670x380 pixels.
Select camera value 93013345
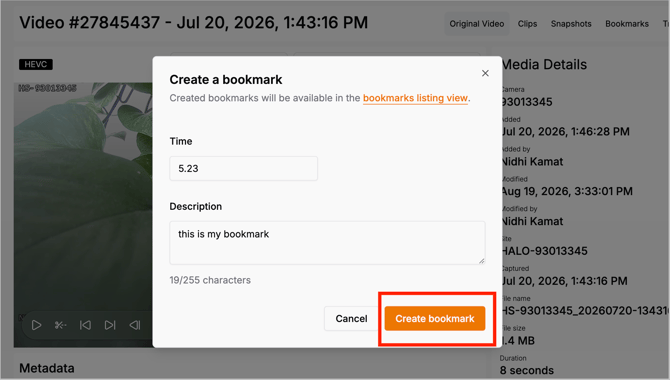(x=527, y=102)
